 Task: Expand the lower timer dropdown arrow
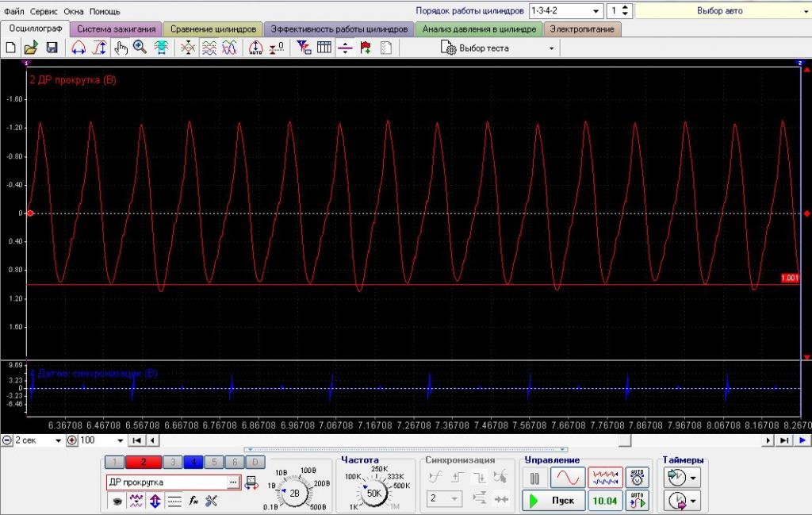click(x=693, y=501)
